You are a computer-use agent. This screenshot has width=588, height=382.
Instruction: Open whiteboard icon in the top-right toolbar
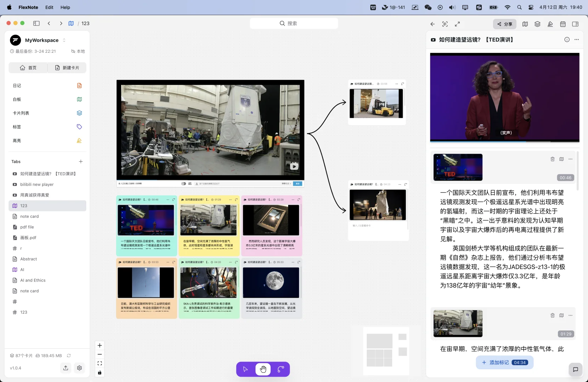(x=525, y=24)
